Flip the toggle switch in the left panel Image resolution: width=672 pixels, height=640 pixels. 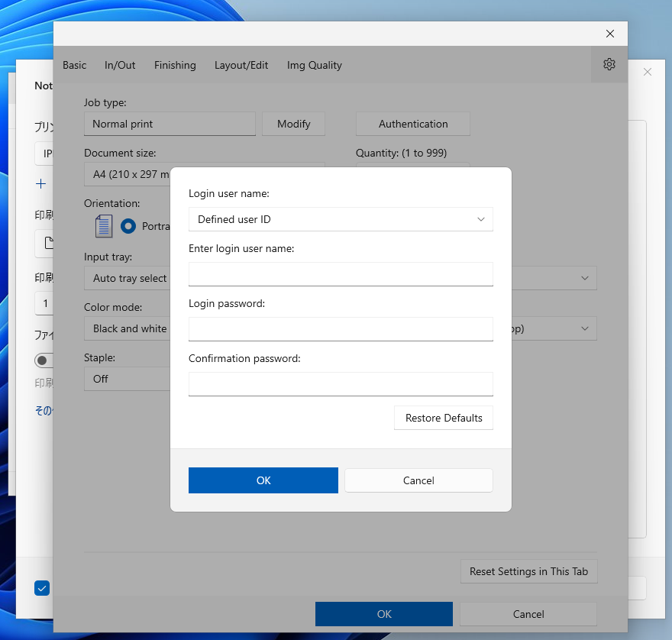click(44, 360)
